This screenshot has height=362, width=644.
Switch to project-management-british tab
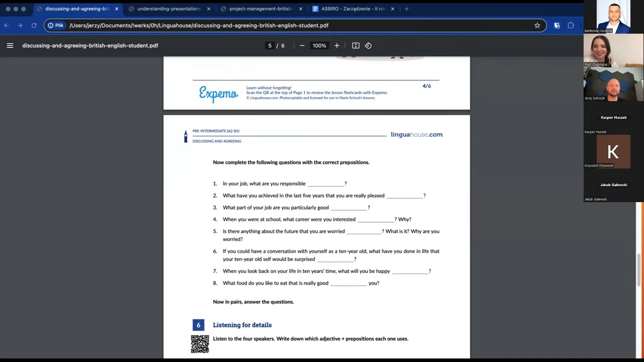[x=261, y=9]
